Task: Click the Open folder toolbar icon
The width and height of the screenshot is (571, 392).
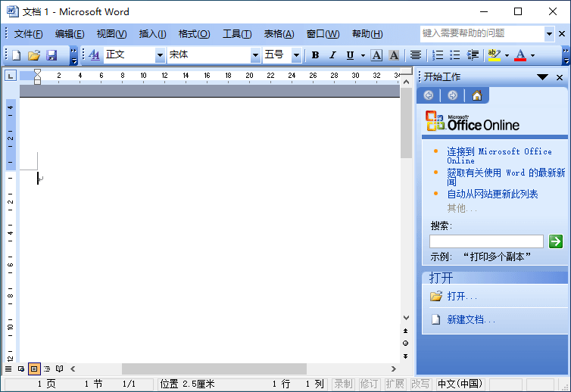Action: tap(34, 55)
